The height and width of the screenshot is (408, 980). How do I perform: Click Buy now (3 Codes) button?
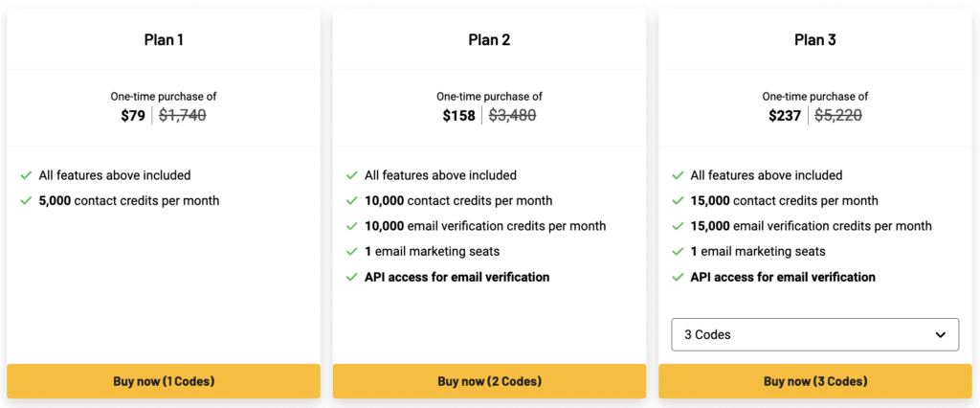tap(815, 381)
